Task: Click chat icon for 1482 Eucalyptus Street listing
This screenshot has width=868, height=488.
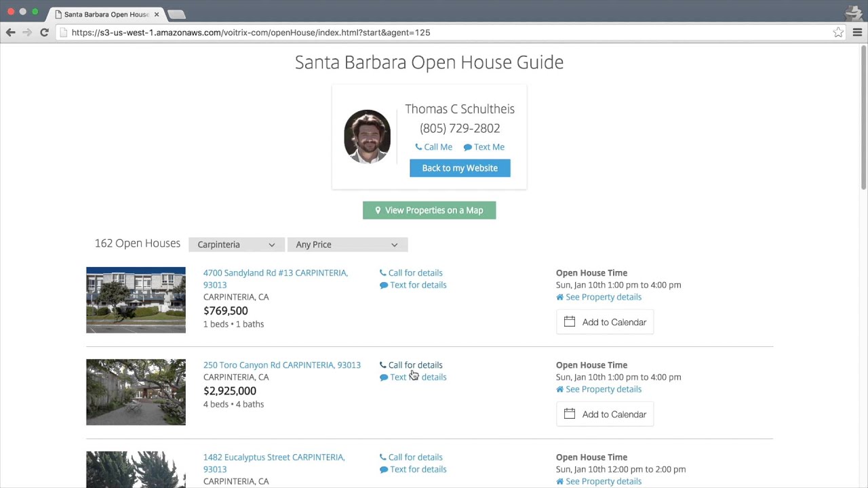Action: tap(384, 470)
